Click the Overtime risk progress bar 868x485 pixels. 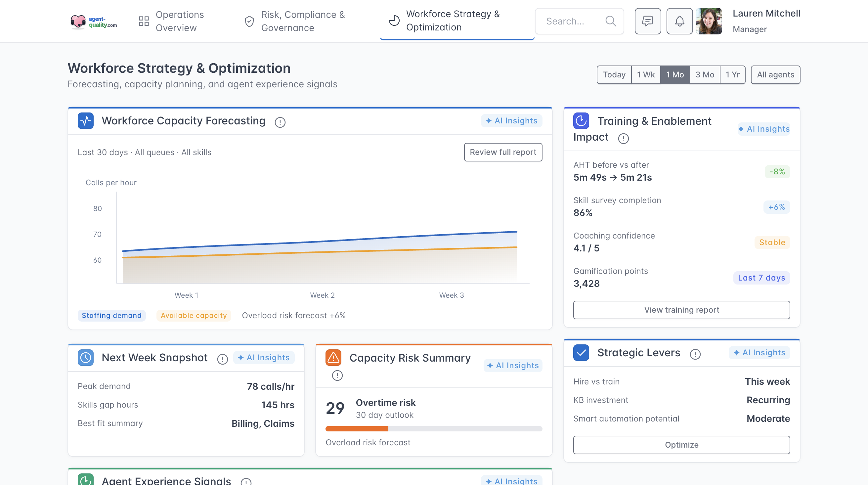tap(434, 429)
